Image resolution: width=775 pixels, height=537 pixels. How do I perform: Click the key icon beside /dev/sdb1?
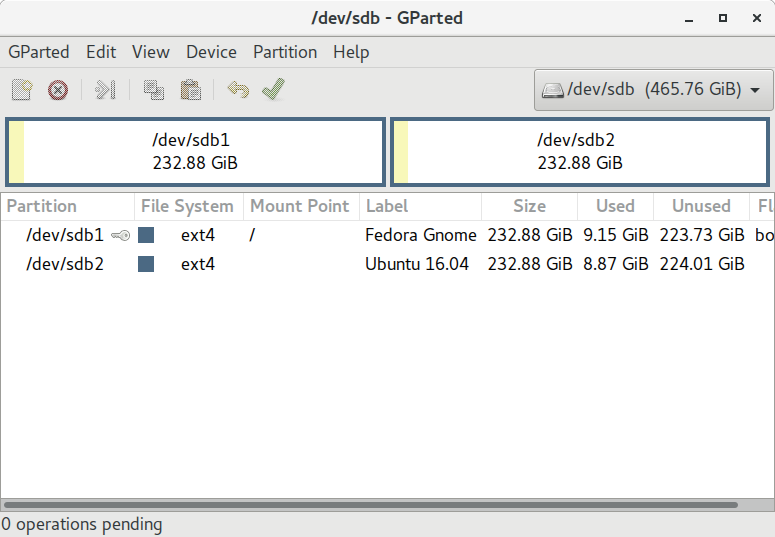pos(120,236)
